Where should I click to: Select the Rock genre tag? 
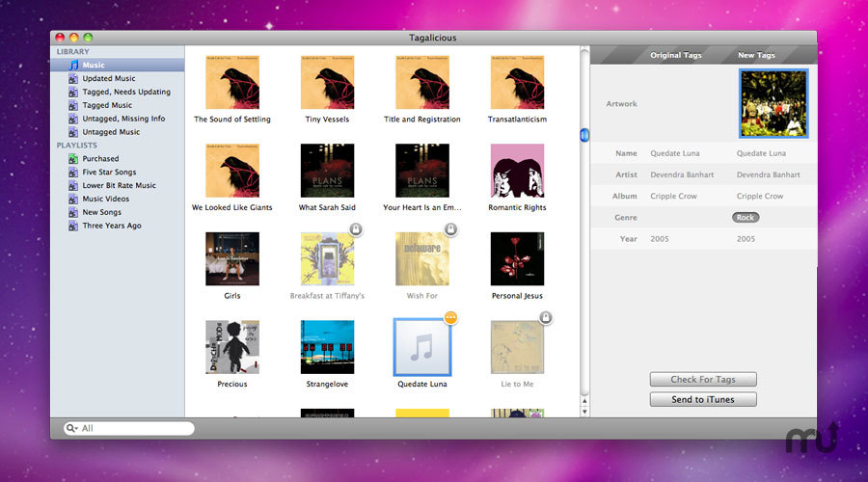click(x=746, y=218)
